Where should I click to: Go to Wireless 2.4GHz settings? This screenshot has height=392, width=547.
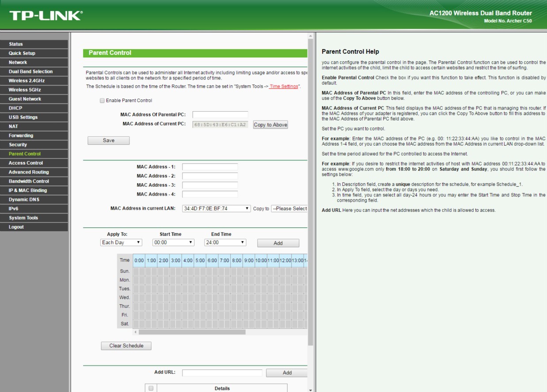click(27, 81)
